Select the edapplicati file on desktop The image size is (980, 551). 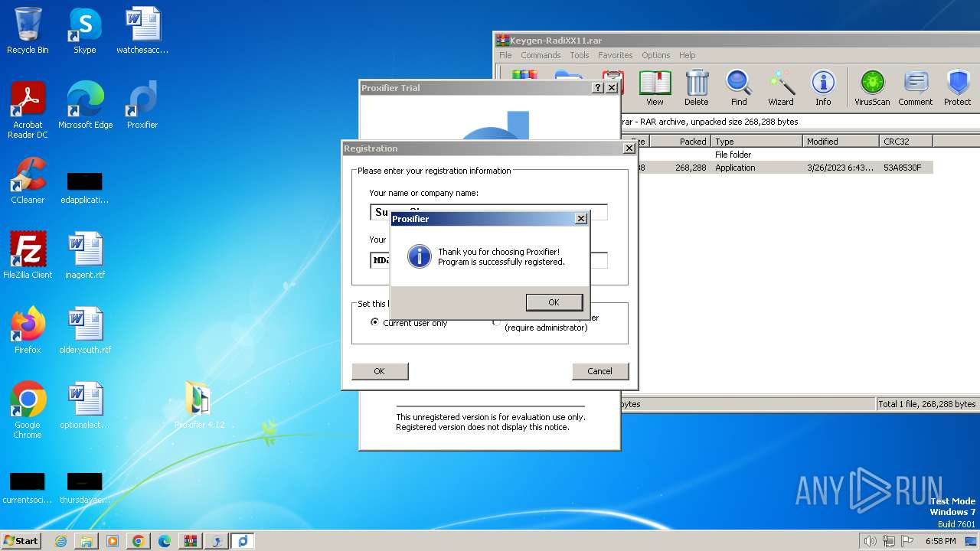pyautogui.click(x=85, y=187)
